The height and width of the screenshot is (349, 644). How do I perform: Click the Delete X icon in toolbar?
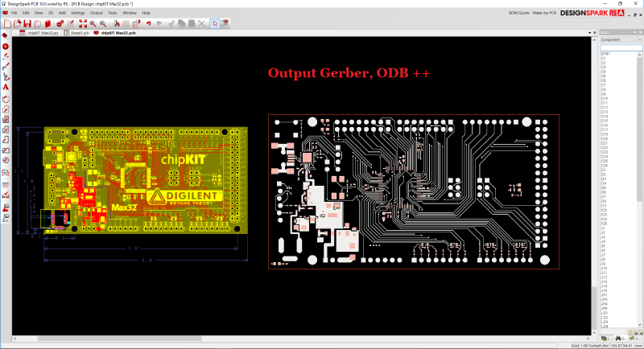click(x=202, y=24)
